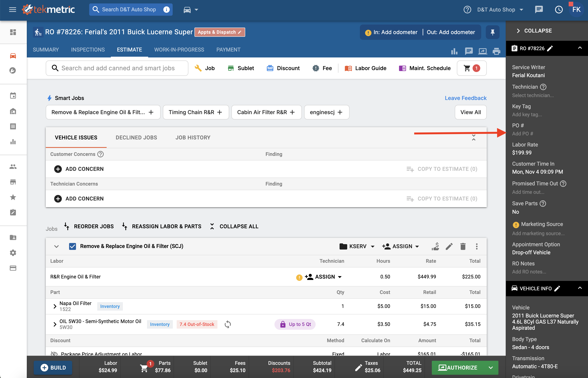Open the parts shopping cart with badge
The height and width of the screenshot is (378, 588).
pyautogui.click(x=471, y=68)
